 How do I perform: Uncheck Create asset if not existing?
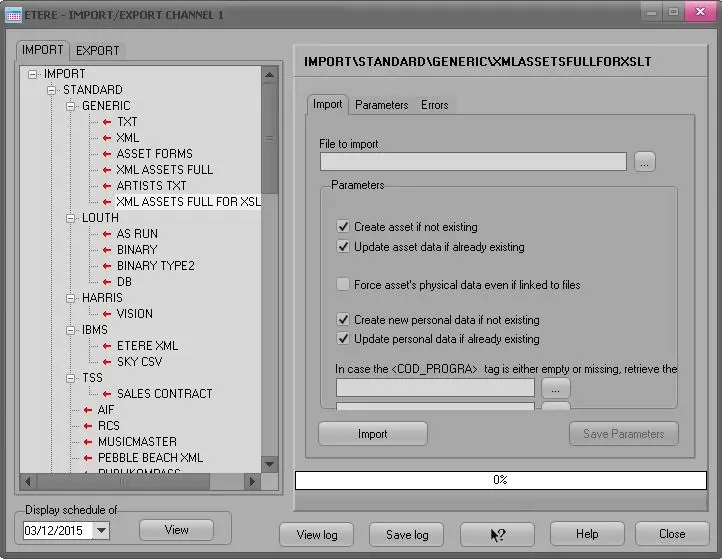[x=344, y=227]
